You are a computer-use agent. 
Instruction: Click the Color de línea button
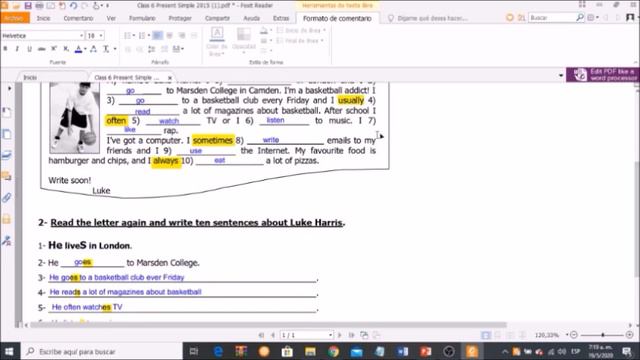217,41
